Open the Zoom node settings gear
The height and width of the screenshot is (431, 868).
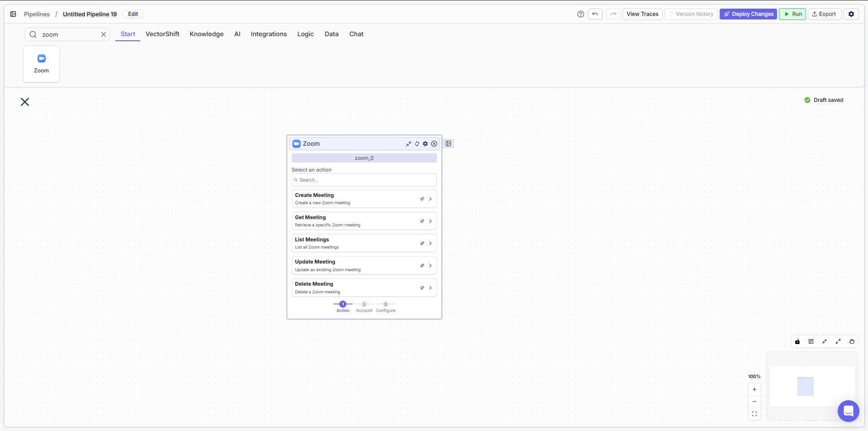tap(425, 144)
